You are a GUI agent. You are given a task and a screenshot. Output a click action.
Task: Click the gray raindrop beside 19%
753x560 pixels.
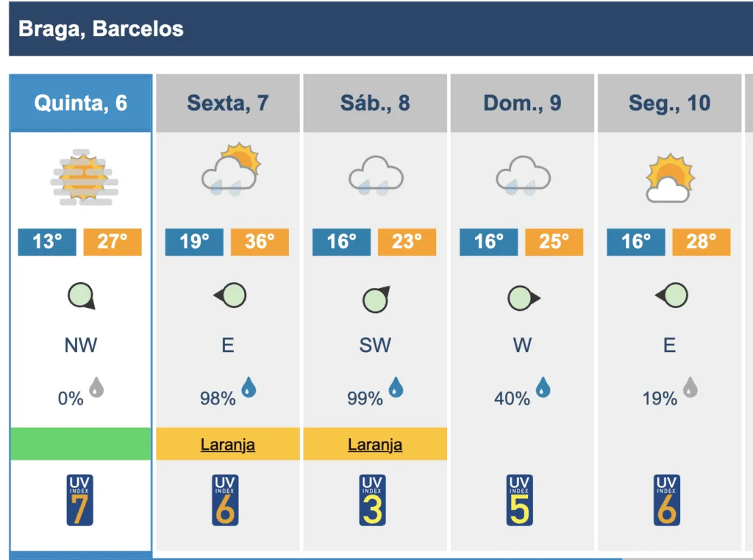(690, 387)
